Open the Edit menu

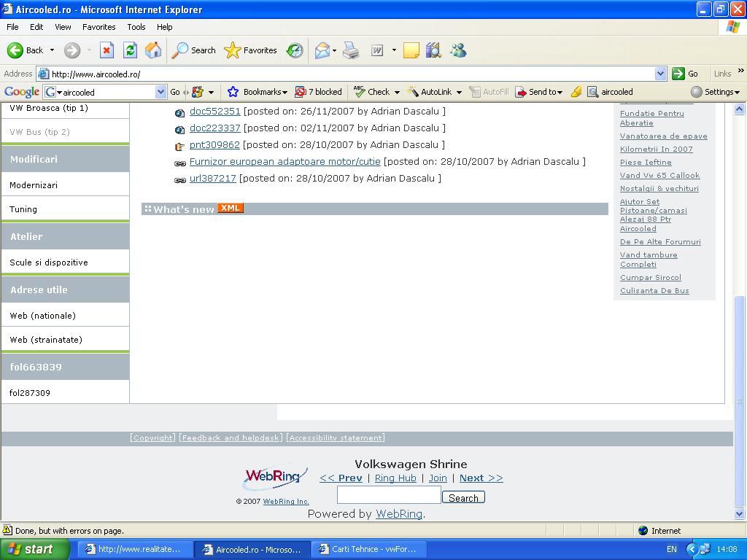click(x=36, y=27)
